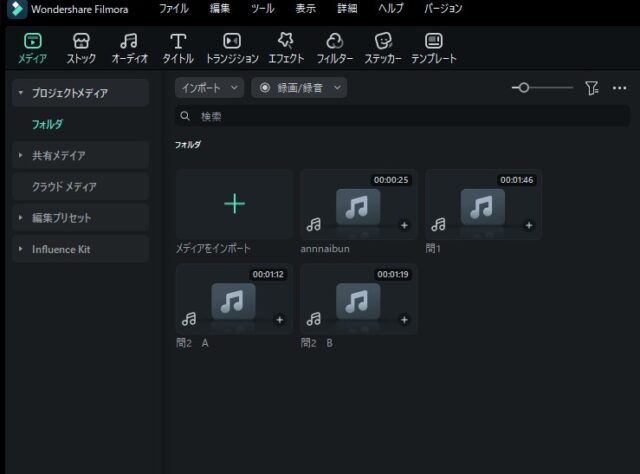Viewport: 640px width, 474px height.
Task: Expand the 共有メディア section
Action: coord(21,156)
